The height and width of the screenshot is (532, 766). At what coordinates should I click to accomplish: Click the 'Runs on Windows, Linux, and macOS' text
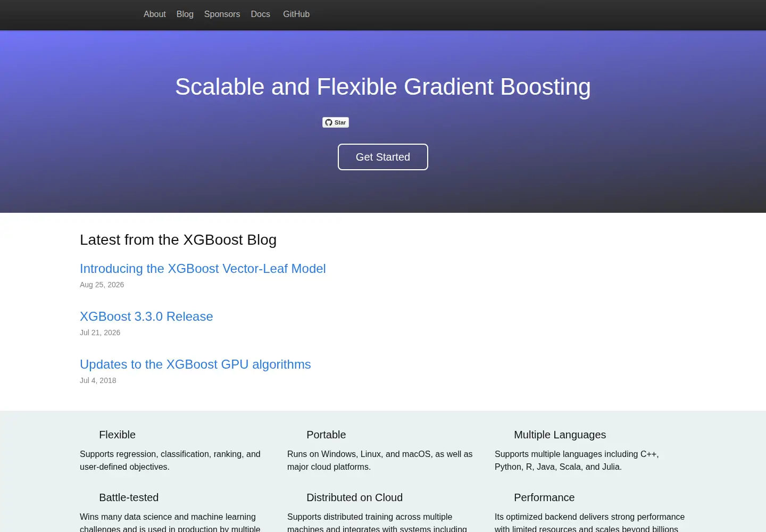point(380,460)
